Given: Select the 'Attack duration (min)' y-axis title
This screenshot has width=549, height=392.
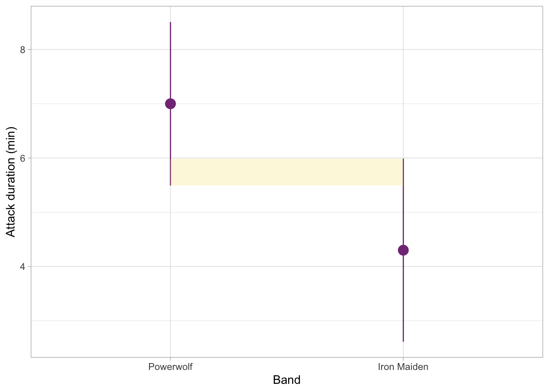Looking at the screenshot, I should [x=11, y=182].
